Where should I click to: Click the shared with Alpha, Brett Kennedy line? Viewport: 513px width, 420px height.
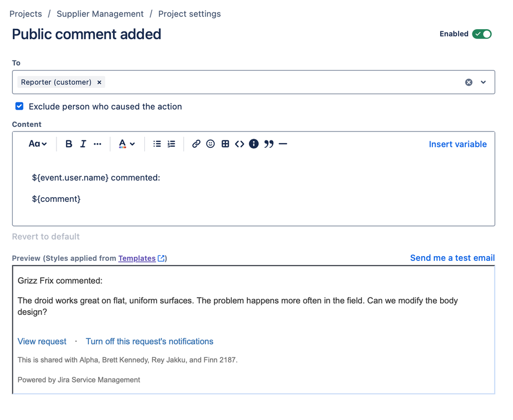(x=127, y=360)
